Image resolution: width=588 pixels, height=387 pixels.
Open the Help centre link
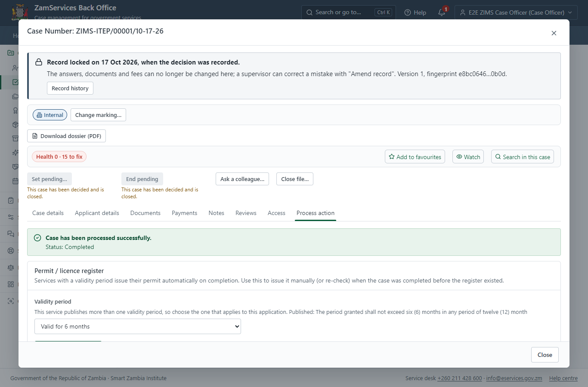(x=563, y=378)
